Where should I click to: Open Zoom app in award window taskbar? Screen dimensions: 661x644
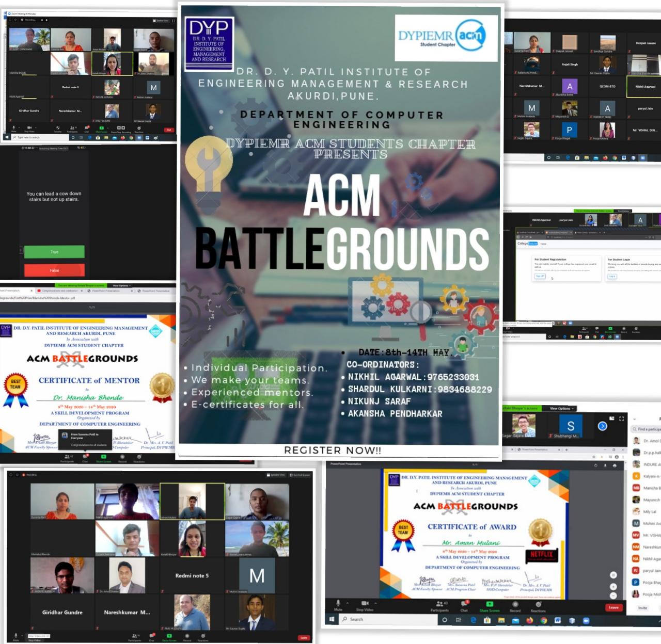point(586,620)
